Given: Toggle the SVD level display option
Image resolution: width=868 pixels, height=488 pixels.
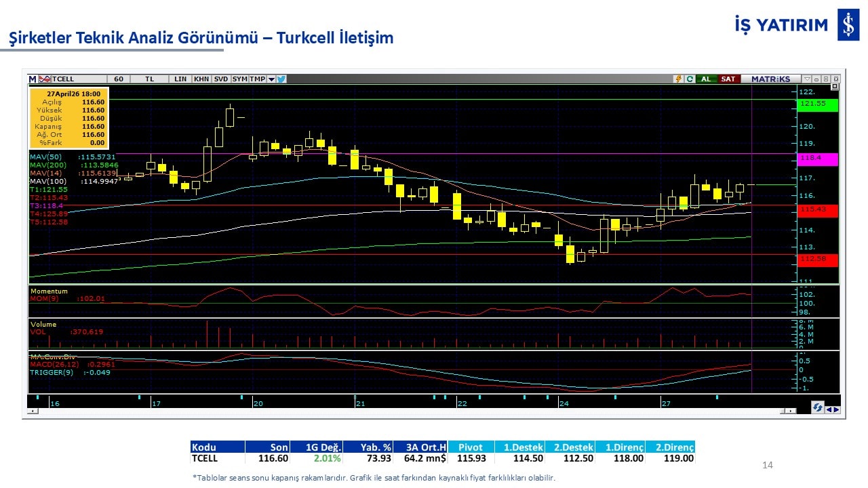Looking at the screenshot, I should (221, 79).
